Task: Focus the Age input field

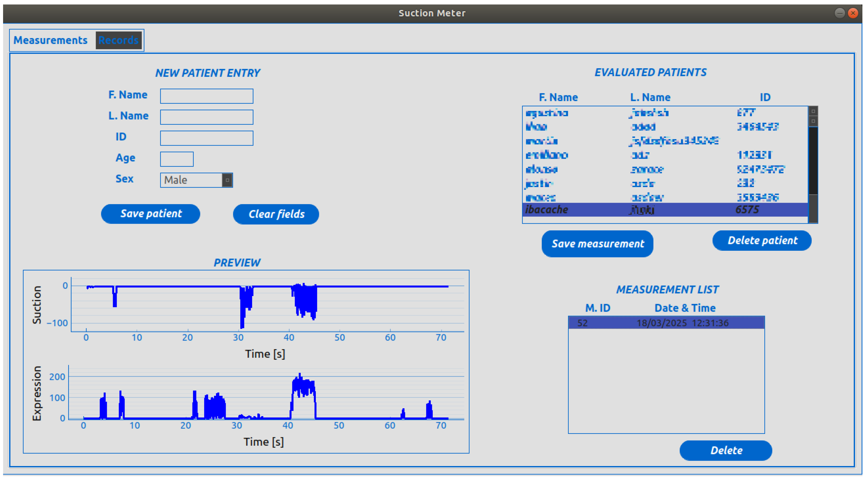Action: pos(177,159)
